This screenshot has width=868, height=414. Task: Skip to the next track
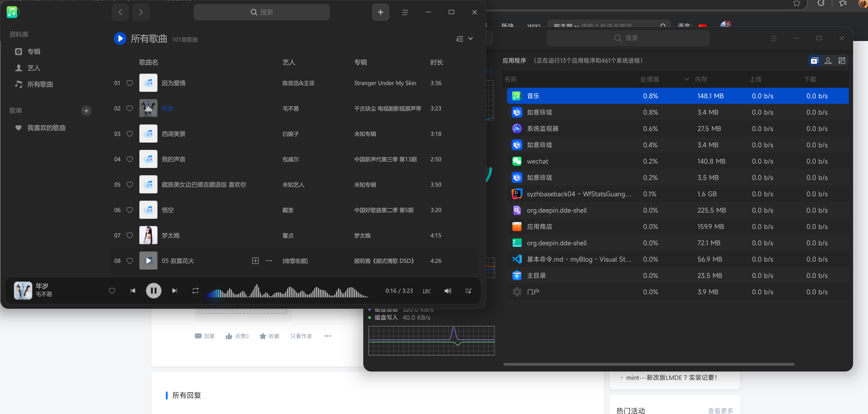(175, 291)
